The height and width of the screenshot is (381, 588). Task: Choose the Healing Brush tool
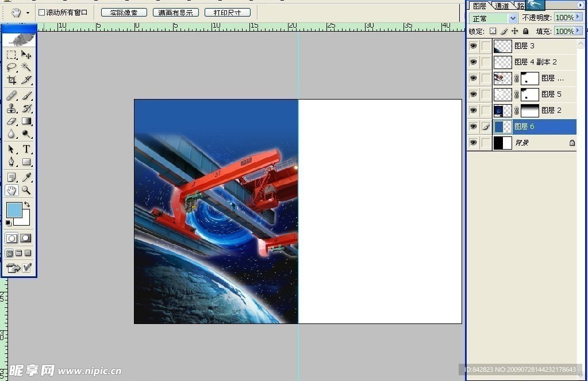pos(11,96)
